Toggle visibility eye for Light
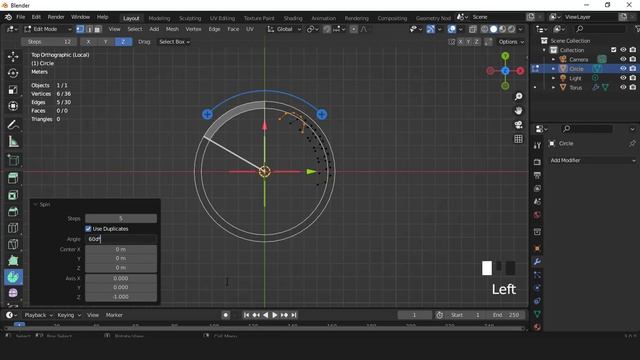Screen dimensions: 640x360 [x=623, y=78]
